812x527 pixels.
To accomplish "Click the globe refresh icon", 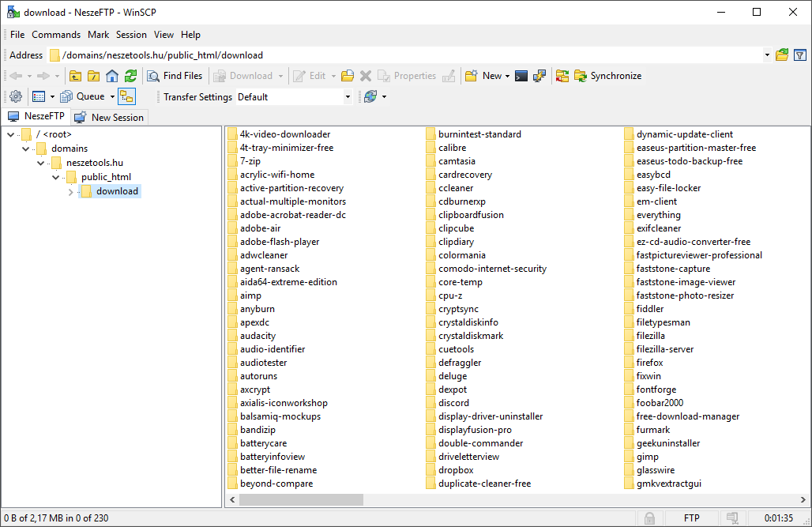I will pos(370,96).
